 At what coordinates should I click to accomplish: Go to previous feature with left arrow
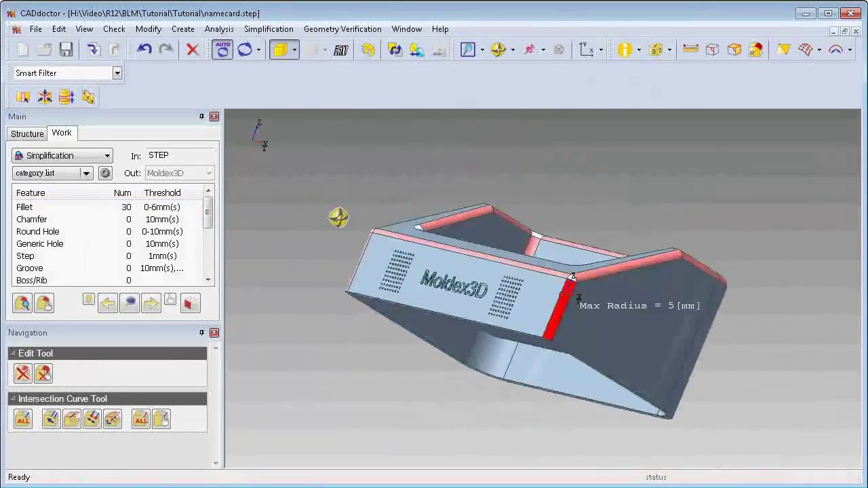[107, 303]
